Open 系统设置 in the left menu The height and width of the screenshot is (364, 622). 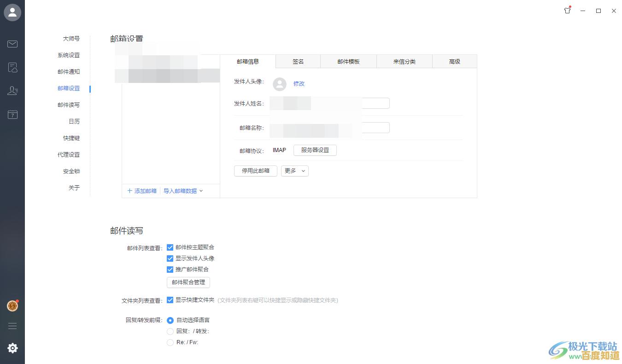(x=69, y=55)
